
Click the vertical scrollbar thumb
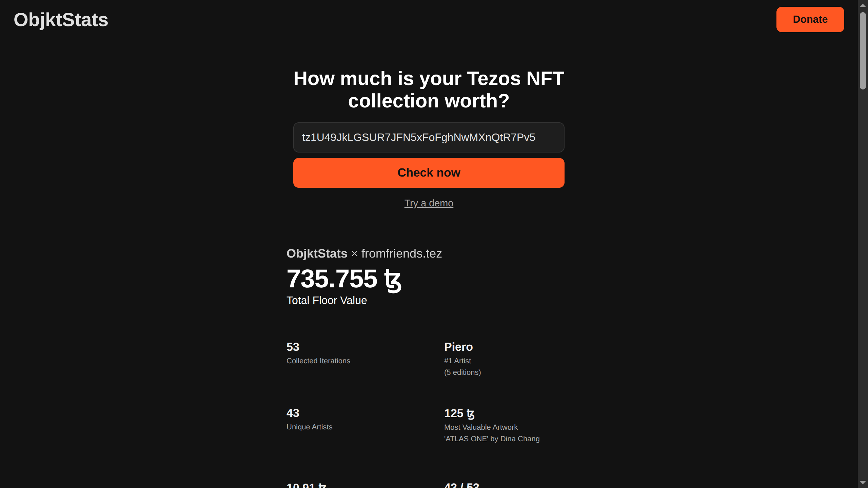pyautogui.click(x=863, y=51)
